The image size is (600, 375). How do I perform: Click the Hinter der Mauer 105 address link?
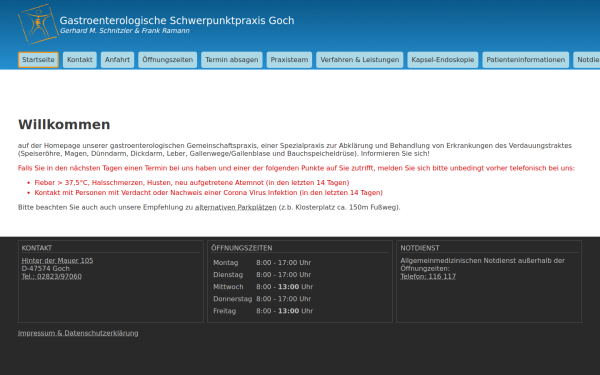point(57,261)
